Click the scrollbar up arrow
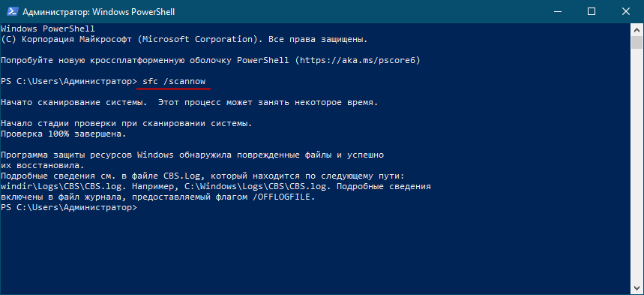Image resolution: width=644 pixels, height=295 pixels. pos(637,29)
